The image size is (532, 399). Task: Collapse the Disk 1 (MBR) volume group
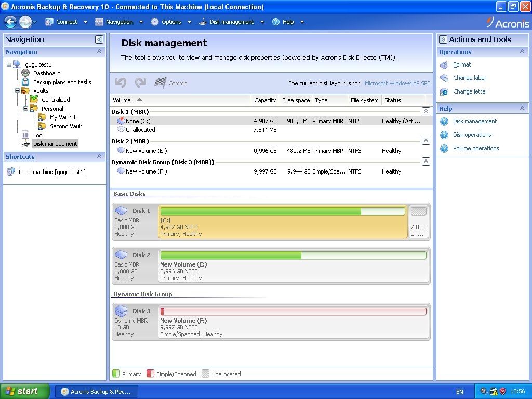coord(426,111)
